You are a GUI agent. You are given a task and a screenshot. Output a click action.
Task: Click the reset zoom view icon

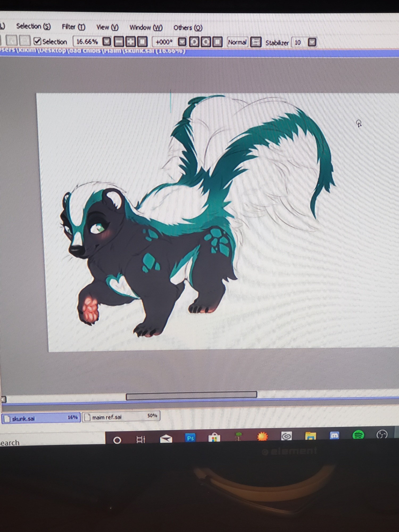click(142, 42)
